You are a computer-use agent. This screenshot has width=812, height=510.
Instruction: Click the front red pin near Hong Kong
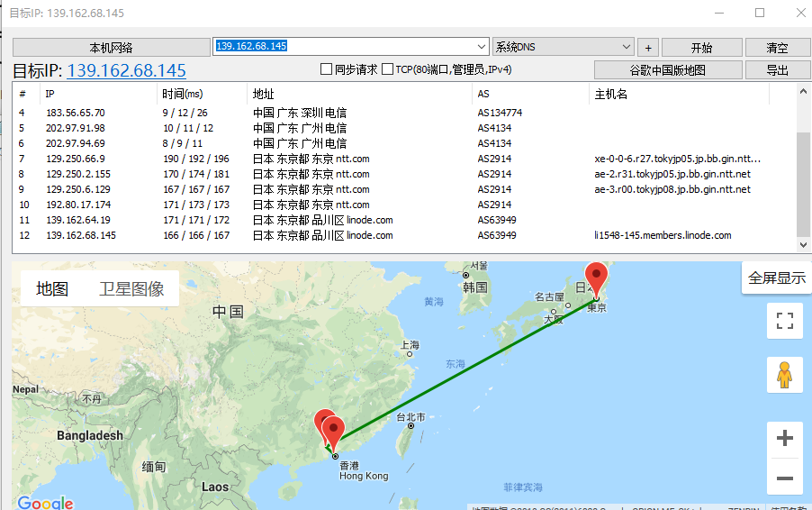point(333,433)
